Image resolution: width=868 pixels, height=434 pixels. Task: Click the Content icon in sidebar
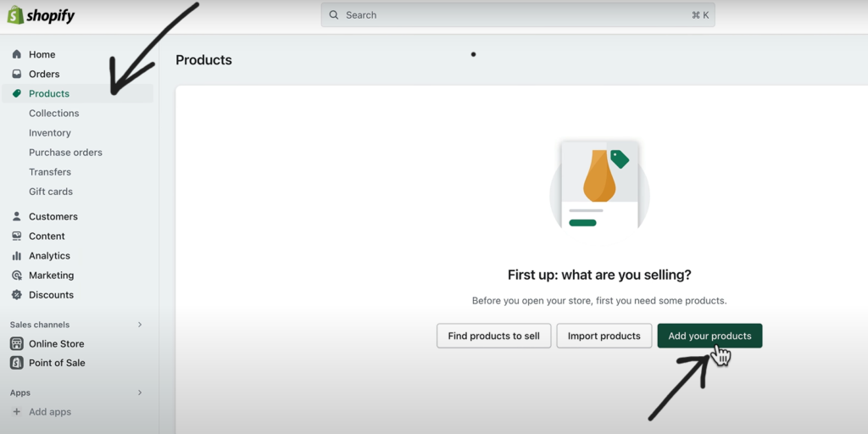pyautogui.click(x=17, y=236)
